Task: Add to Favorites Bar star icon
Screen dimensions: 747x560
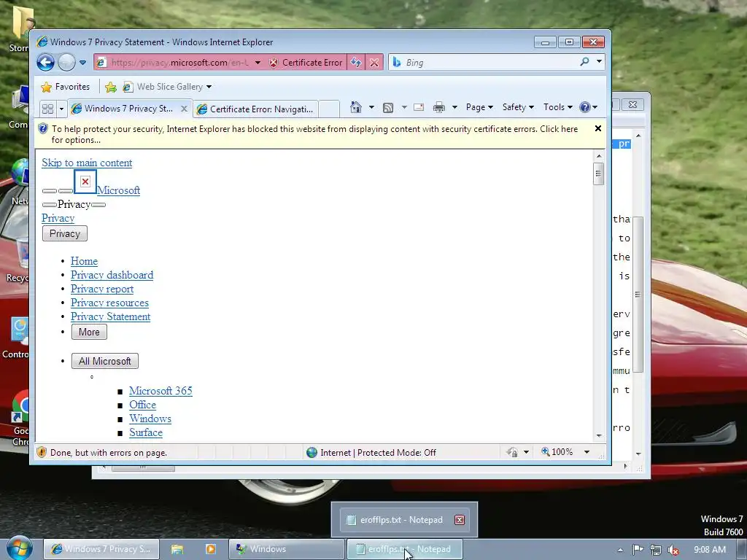Action: (111, 87)
